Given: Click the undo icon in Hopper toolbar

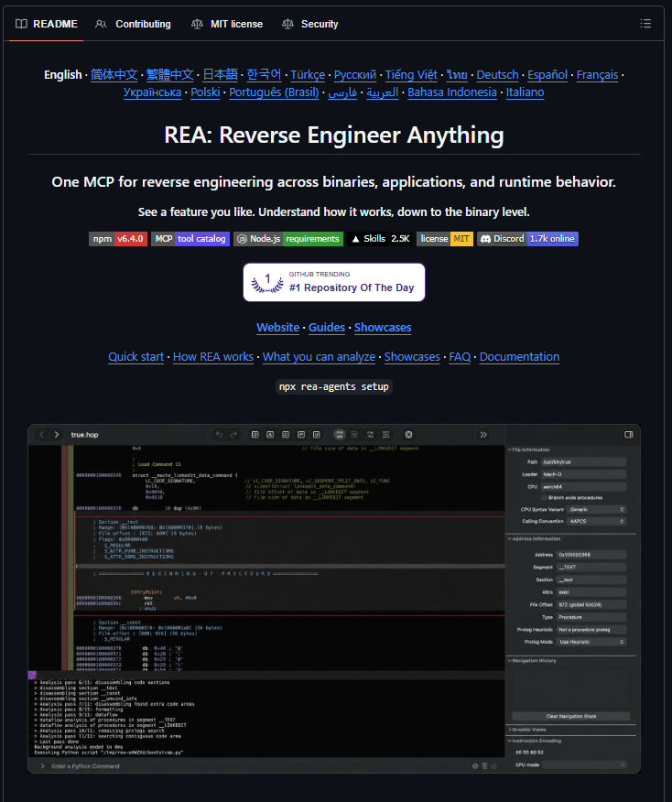Looking at the screenshot, I should click(220, 435).
